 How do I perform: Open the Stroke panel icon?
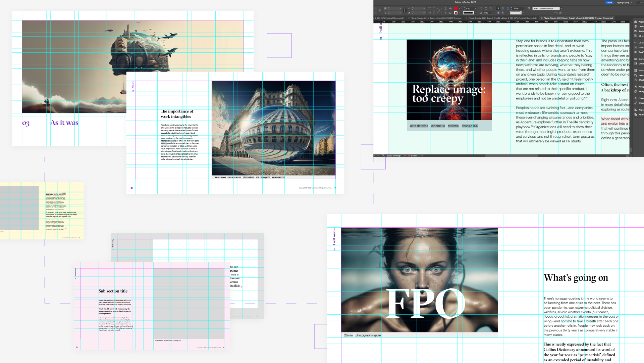coord(636,59)
